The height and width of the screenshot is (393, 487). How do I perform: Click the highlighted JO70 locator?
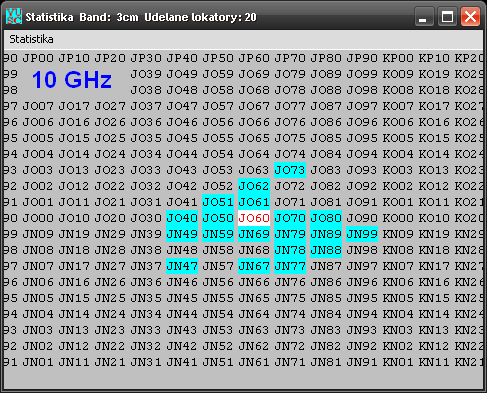click(x=290, y=218)
